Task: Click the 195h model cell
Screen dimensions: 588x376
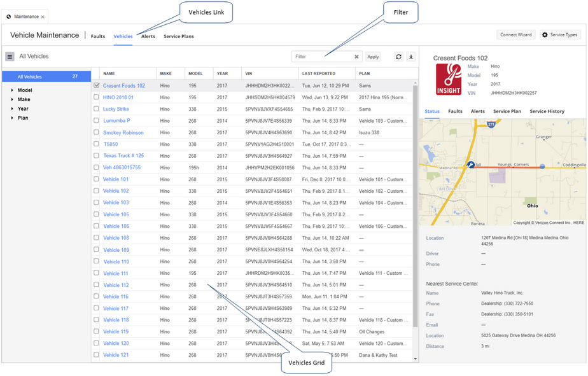Action: pyautogui.click(x=194, y=167)
